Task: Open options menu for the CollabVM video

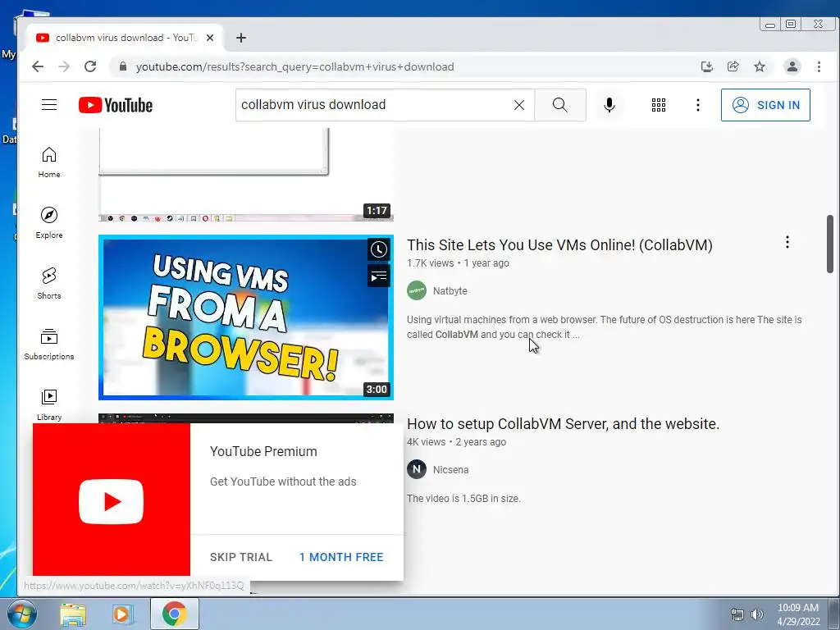Action: (x=787, y=242)
